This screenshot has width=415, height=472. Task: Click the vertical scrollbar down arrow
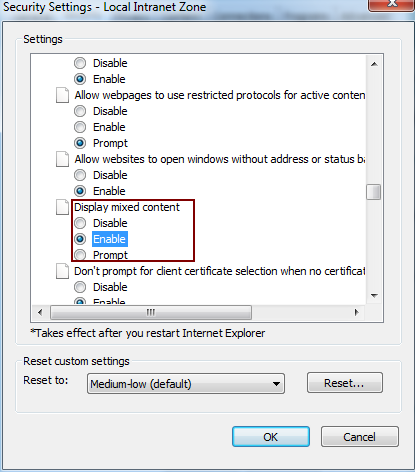(x=374, y=296)
